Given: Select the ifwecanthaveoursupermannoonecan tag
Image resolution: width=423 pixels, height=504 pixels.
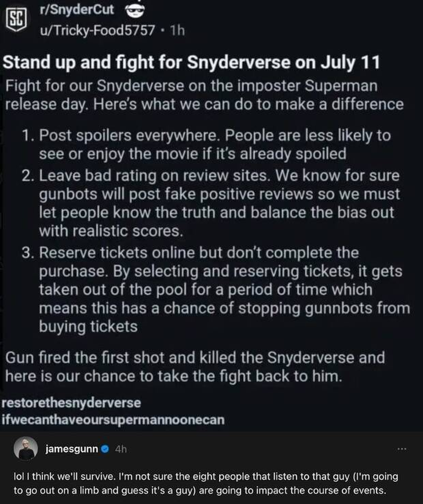Looking at the screenshot, I should (114, 420).
